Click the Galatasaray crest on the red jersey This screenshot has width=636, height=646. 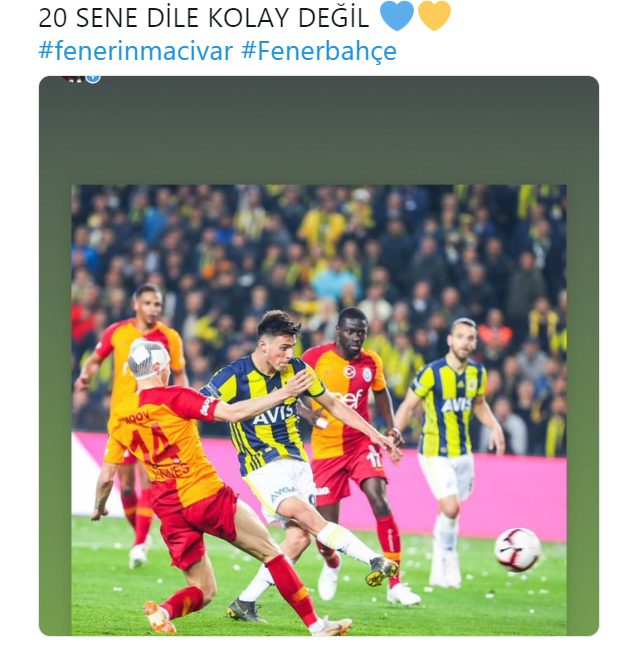click(367, 374)
